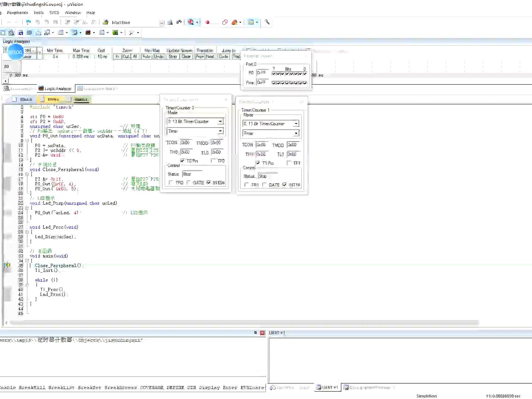This screenshot has height=399, width=532.
Task: Click the Disable All Breakpoints circles icon
Action: 225,22
